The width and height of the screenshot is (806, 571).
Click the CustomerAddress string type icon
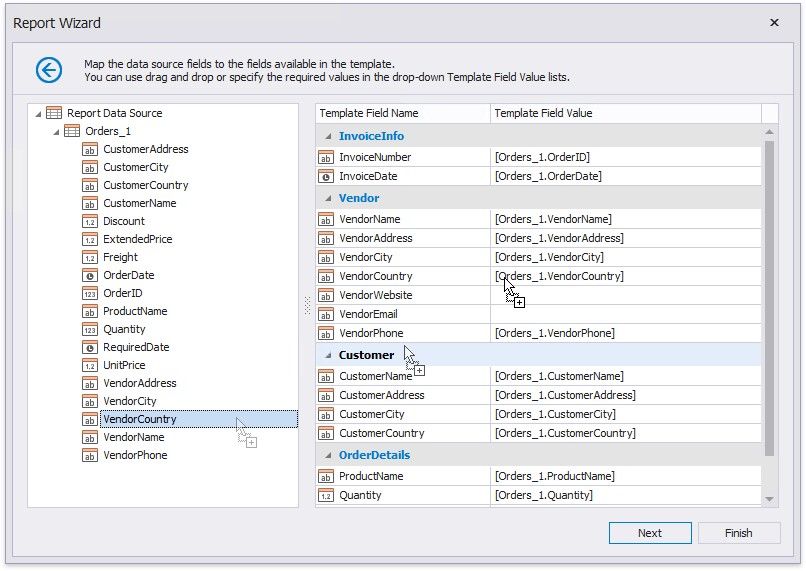point(90,149)
